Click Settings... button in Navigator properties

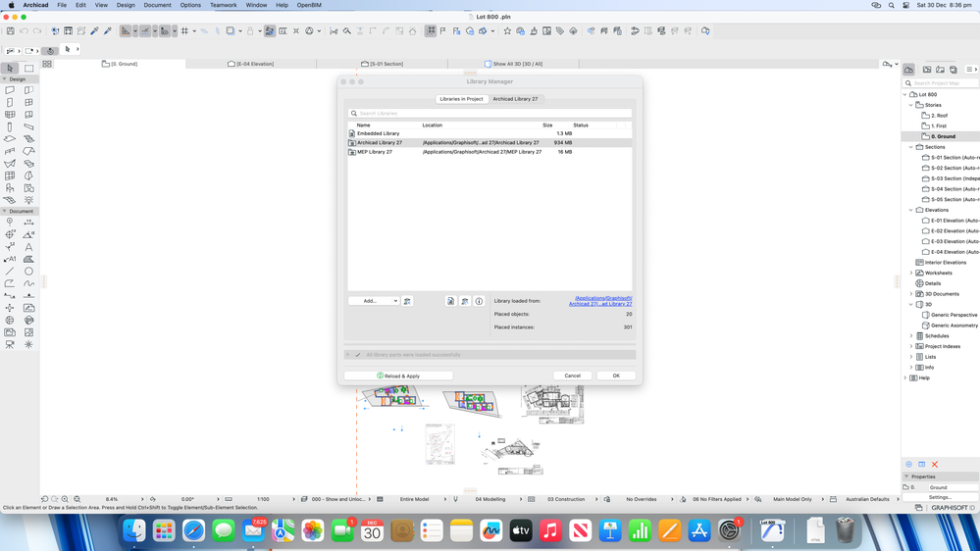tap(940, 497)
